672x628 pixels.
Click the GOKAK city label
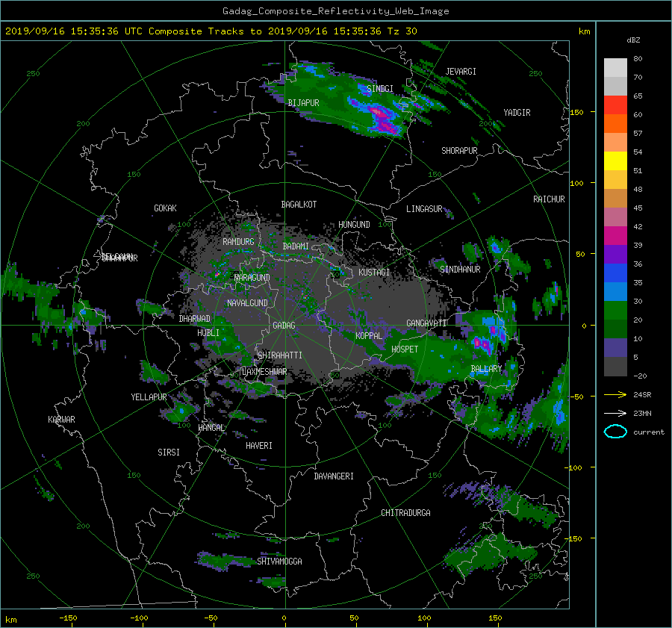coord(166,208)
